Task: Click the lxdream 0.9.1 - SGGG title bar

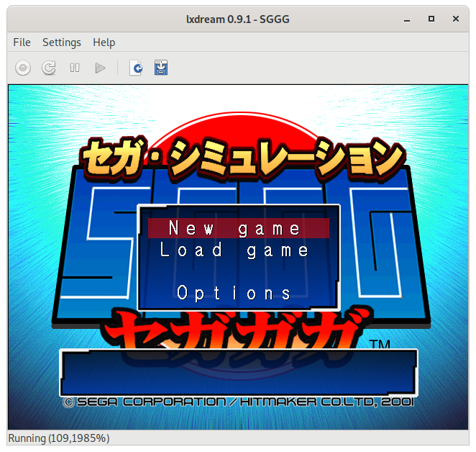Action: (238, 19)
